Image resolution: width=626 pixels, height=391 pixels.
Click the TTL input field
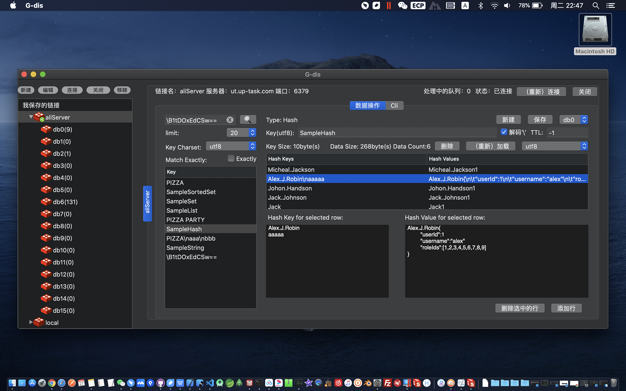pyautogui.click(x=567, y=133)
